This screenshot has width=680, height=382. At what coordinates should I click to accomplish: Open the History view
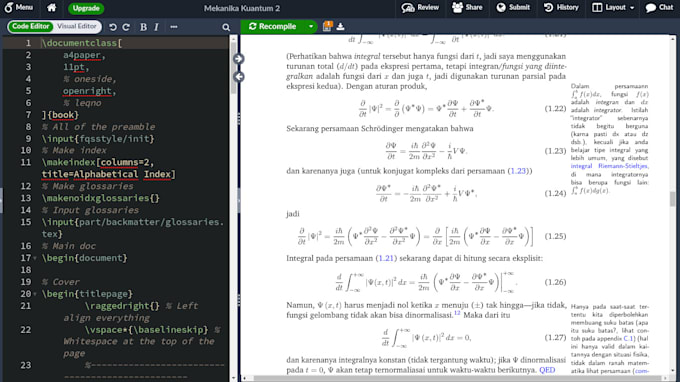coord(561,7)
